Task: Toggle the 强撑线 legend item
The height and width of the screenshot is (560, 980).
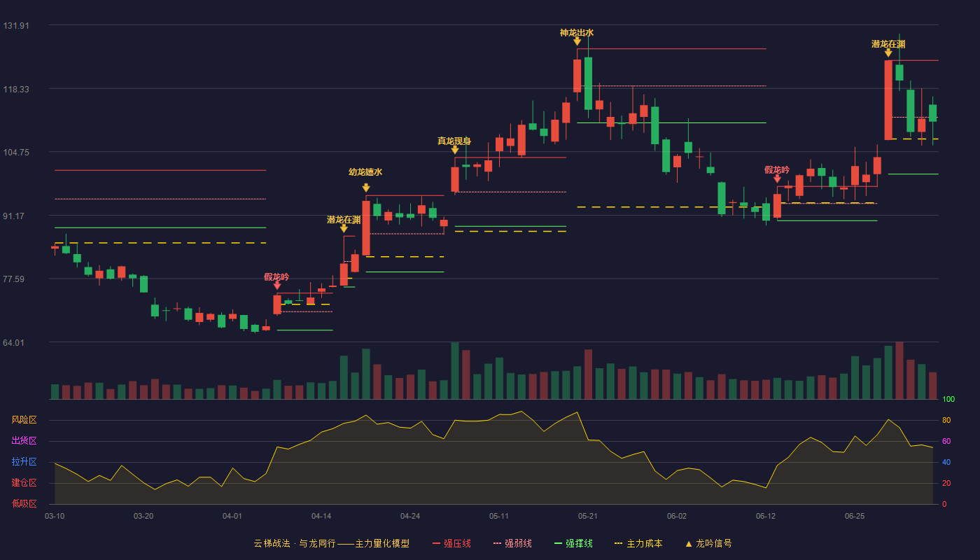Action: click(573, 543)
